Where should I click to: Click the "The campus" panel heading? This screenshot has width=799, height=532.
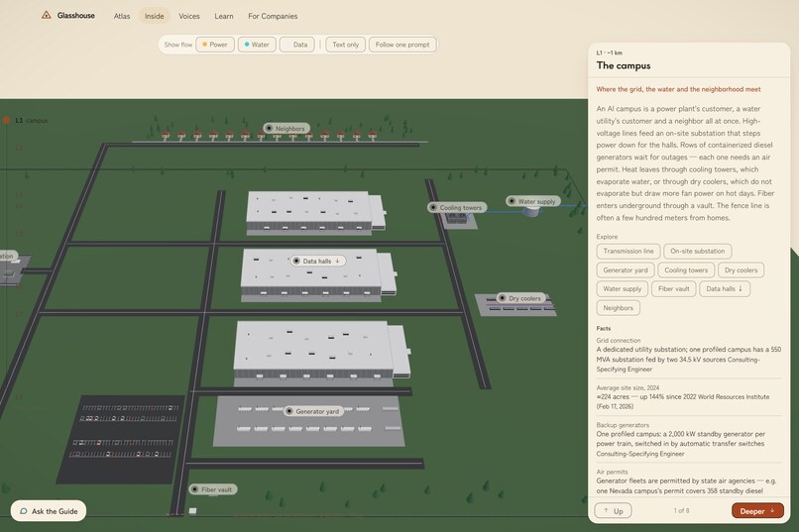point(624,65)
